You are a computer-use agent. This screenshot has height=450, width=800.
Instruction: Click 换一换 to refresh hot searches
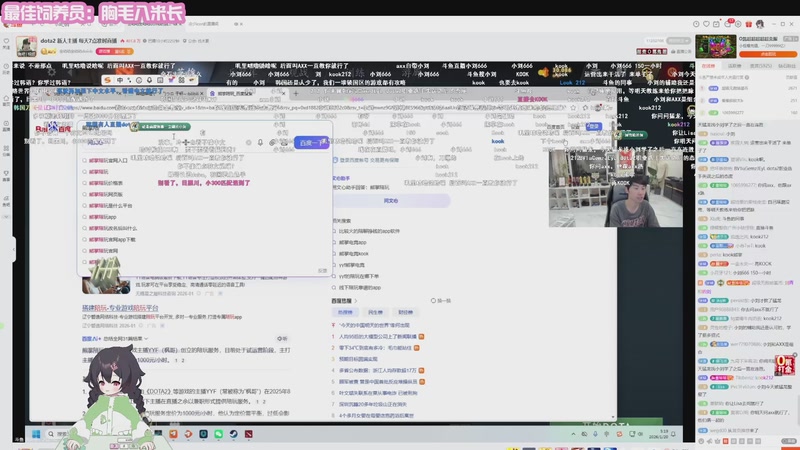point(441,301)
